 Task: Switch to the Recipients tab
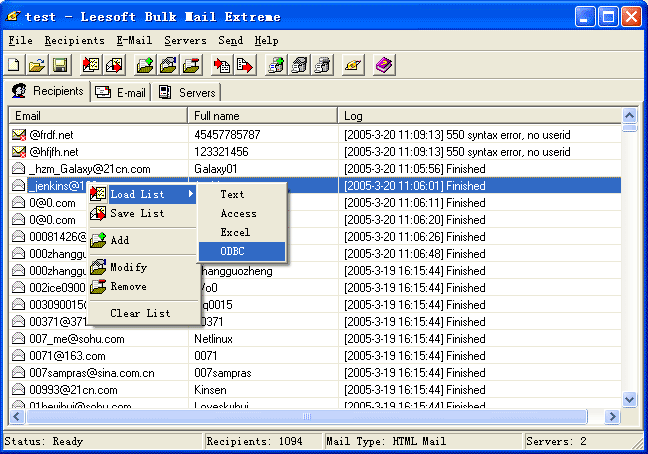49,91
